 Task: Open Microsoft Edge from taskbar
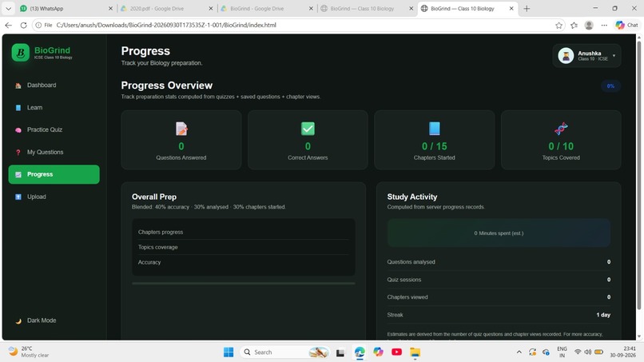[x=360, y=352]
